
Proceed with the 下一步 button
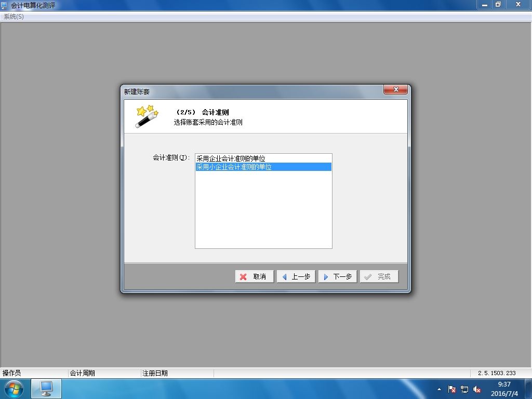(x=337, y=276)
